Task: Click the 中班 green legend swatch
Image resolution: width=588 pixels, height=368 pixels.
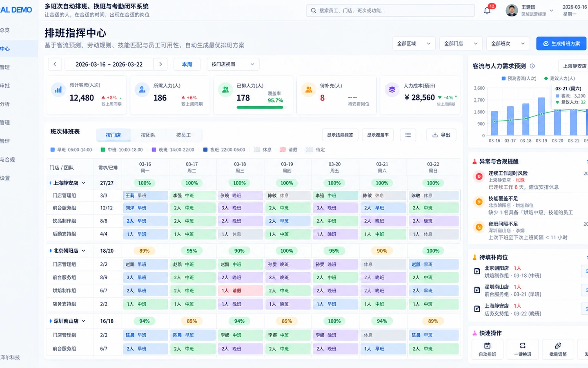Action: [103, 150]
